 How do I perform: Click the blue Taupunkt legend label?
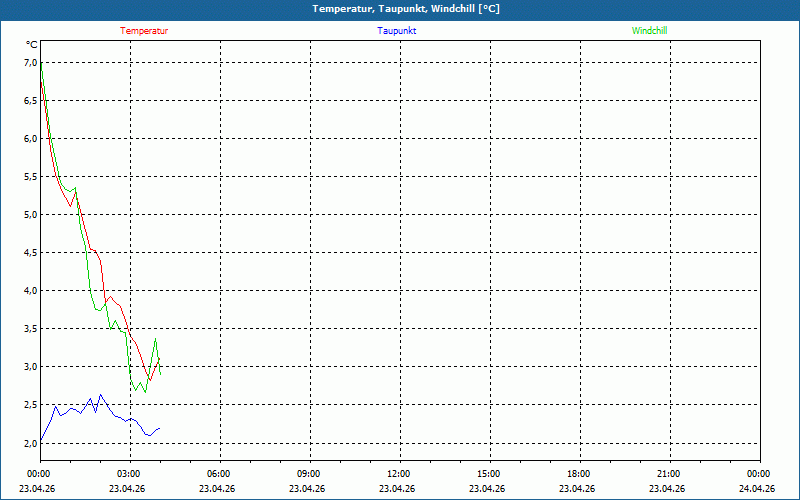[x=397, y=31]
